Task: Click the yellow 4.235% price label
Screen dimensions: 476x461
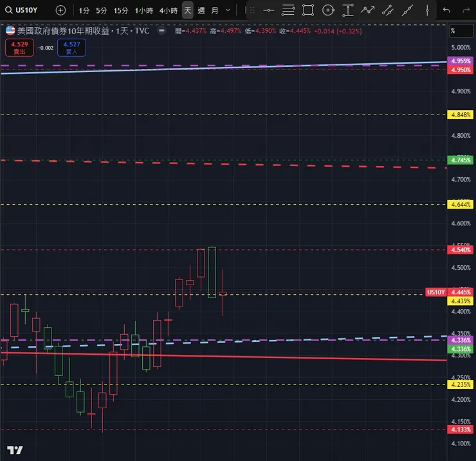Action: tap(460, 385)
